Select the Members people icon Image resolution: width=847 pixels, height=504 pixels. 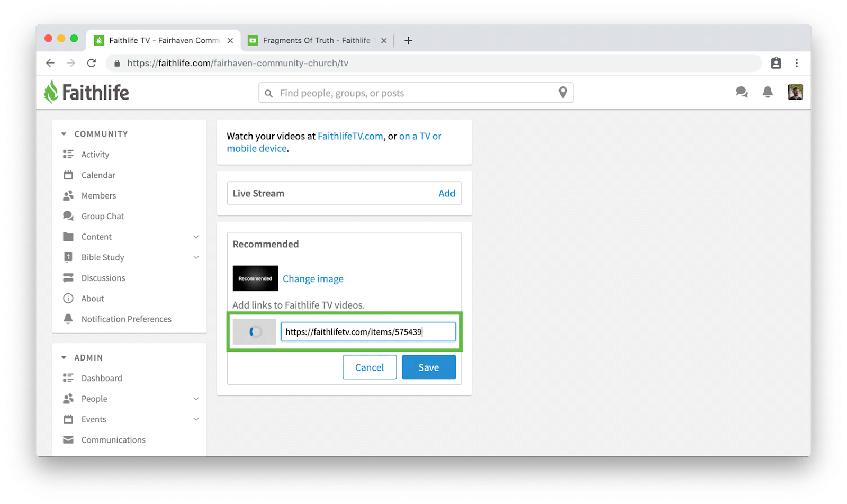click(x=68, y=195)
